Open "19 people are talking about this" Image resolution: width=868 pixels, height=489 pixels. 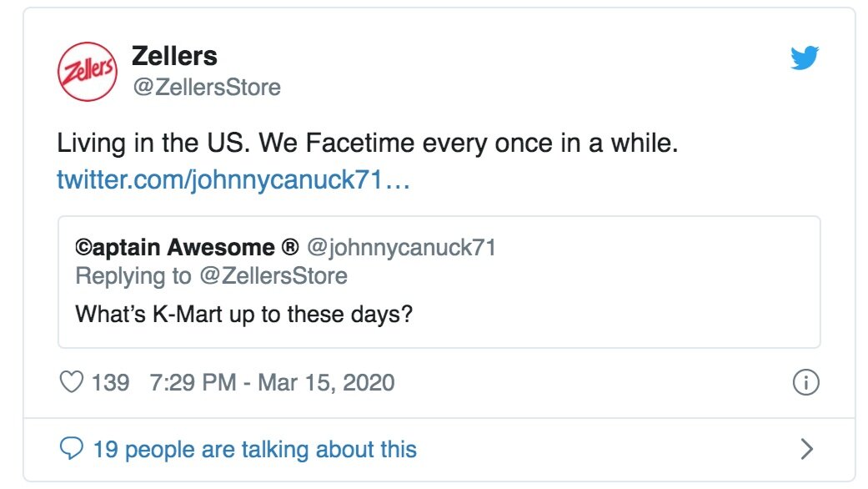point(254,449)
